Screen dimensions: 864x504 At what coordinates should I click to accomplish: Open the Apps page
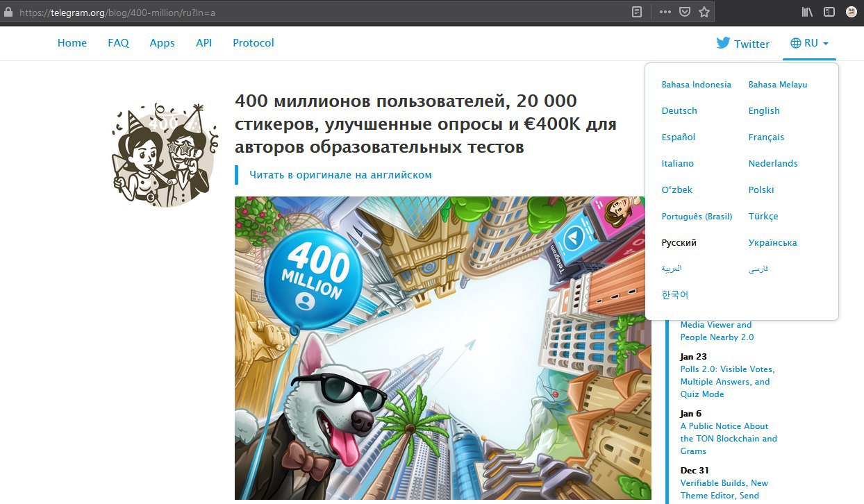tap(163, 43)
